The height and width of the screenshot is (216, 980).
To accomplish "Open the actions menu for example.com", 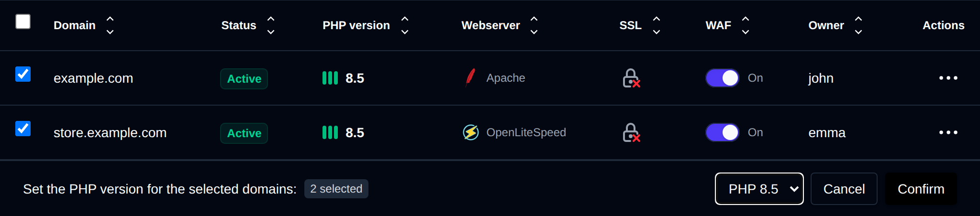I will tap(948, 78).
